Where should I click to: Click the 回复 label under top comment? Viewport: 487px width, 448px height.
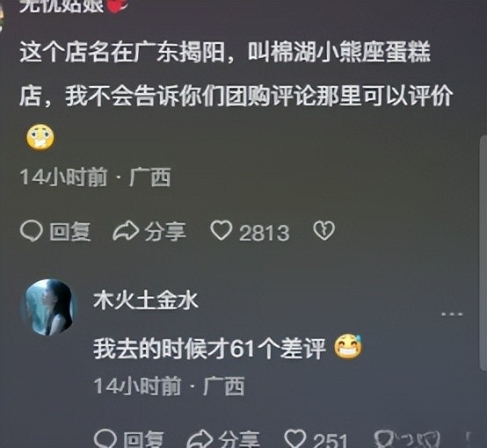(70, 232)
